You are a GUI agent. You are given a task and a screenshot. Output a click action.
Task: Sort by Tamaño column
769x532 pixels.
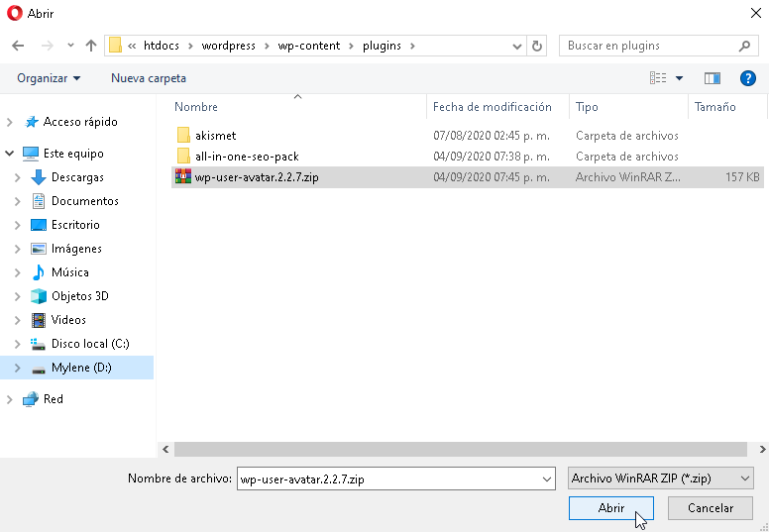coord(715,107)
